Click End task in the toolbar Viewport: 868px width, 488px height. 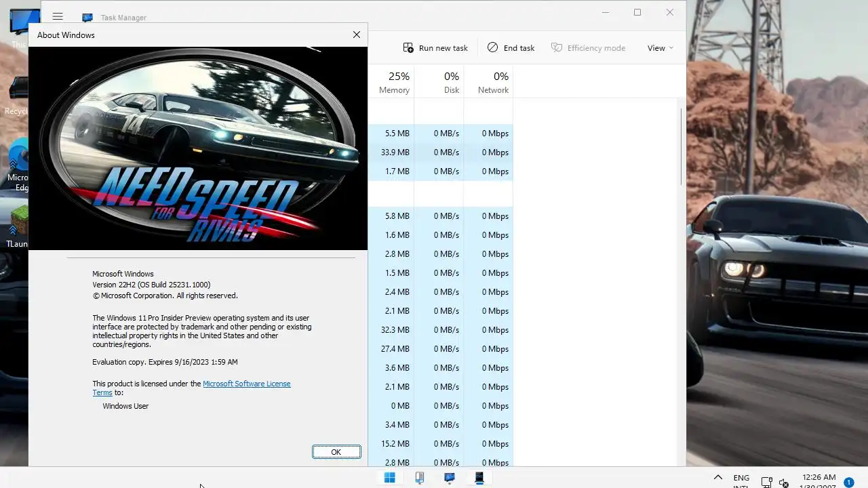(x=511, y=48)
